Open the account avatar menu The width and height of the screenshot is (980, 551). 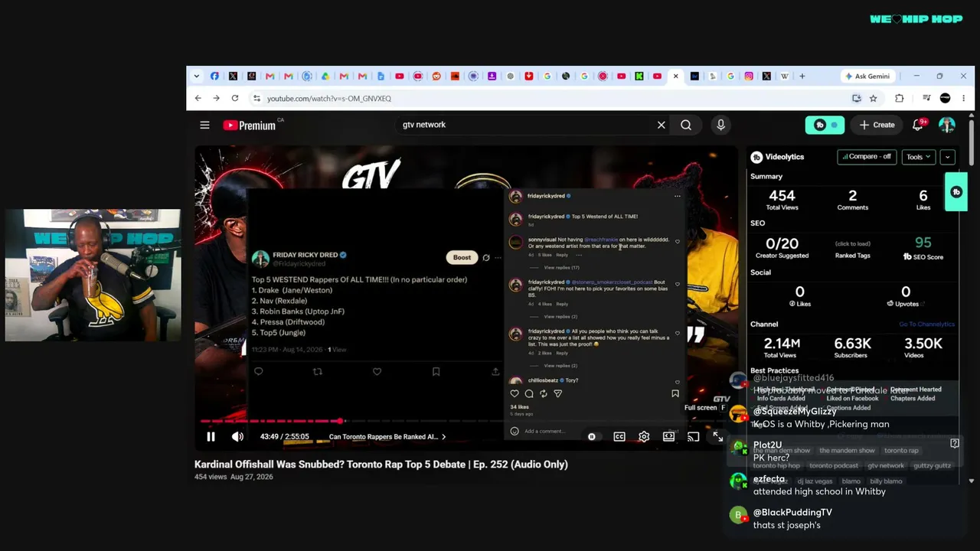[x=947, y=125]
